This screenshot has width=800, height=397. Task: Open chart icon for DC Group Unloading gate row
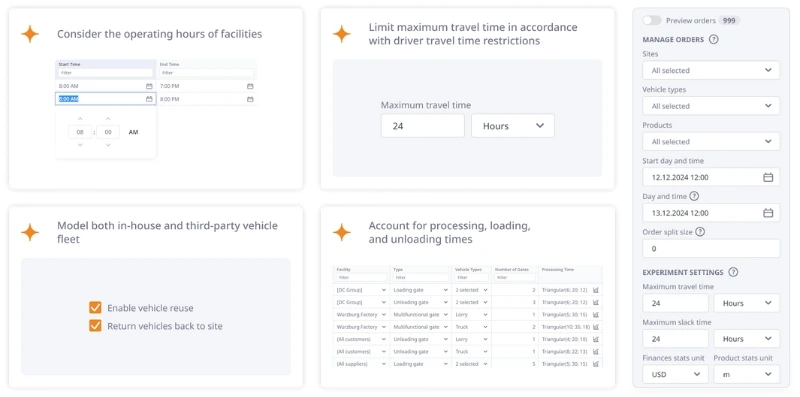[596, 302]
